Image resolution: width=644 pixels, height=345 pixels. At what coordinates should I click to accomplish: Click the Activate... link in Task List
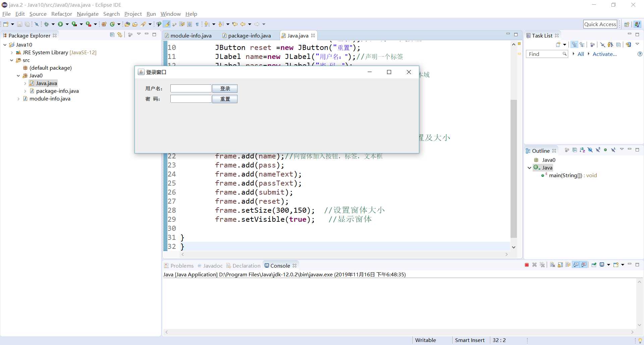pos(604,54)
